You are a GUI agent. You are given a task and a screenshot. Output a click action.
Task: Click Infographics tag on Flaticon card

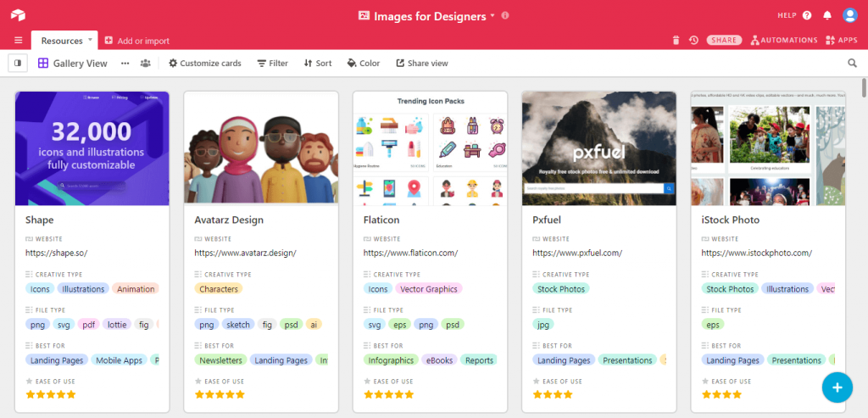coord(391,360)
